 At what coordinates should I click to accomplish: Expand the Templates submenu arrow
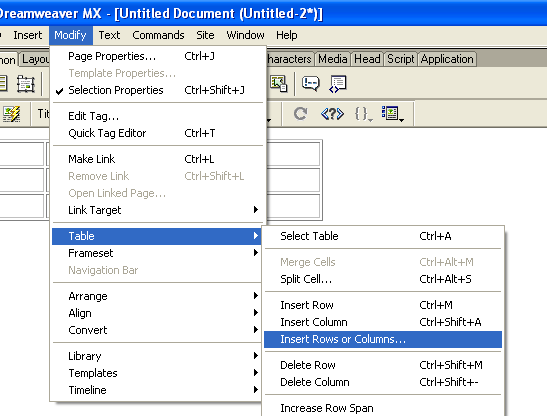pyautogui.click(x=256, y=373)
